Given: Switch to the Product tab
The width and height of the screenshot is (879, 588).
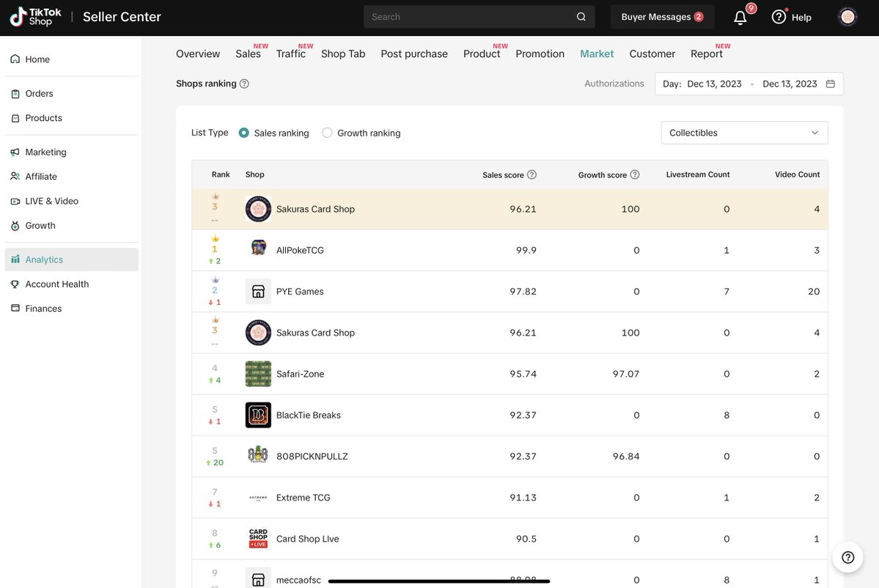Looking at the screenshot, I should [x=482, y=54].
